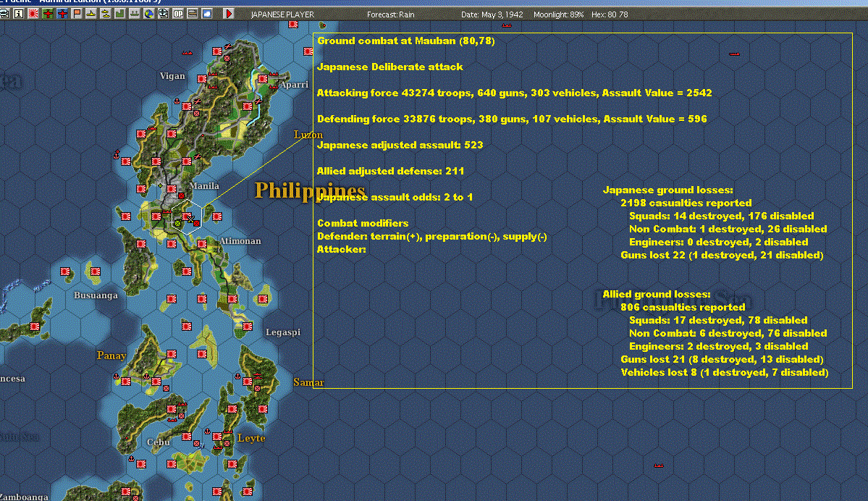Click '806 casualties reported' text
The width and height of the screenshot is (868, 501).
point(683,307)
